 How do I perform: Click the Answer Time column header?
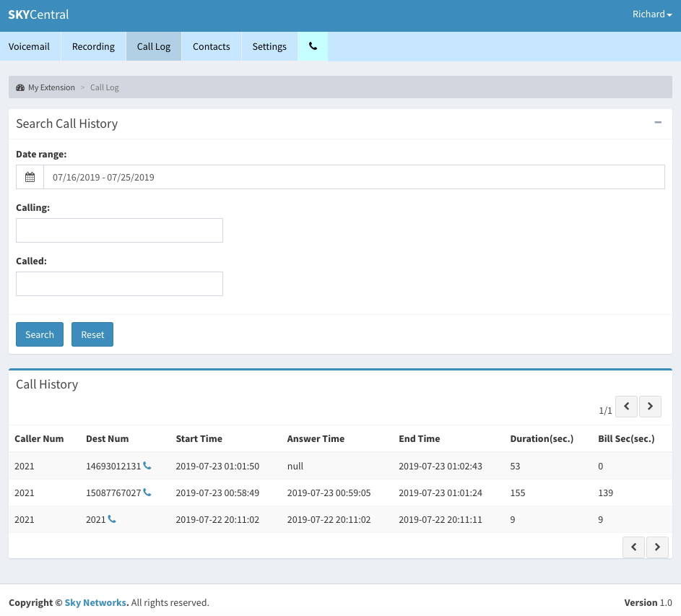click(316, 439)
